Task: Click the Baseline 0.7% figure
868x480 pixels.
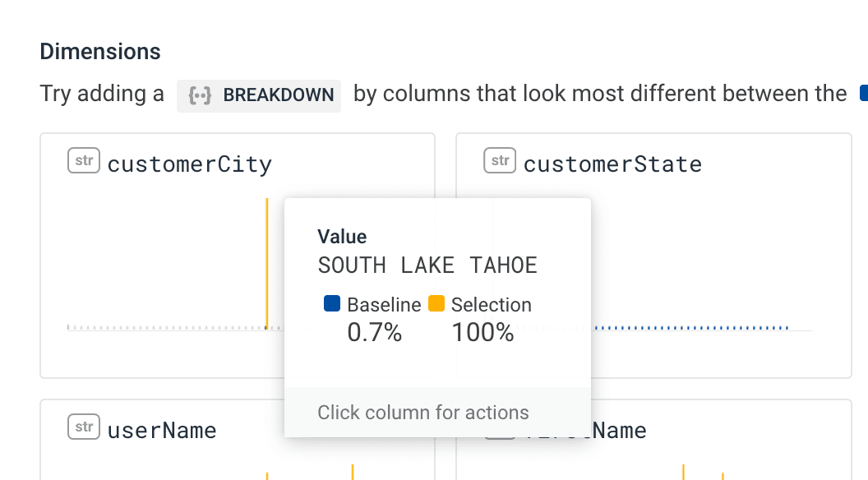Action: pos(374,333)
